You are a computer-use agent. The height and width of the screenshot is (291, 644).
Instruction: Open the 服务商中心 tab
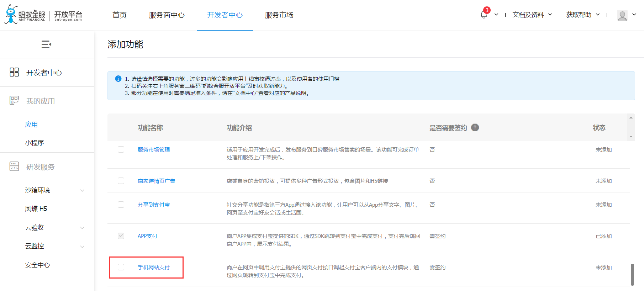167,15
